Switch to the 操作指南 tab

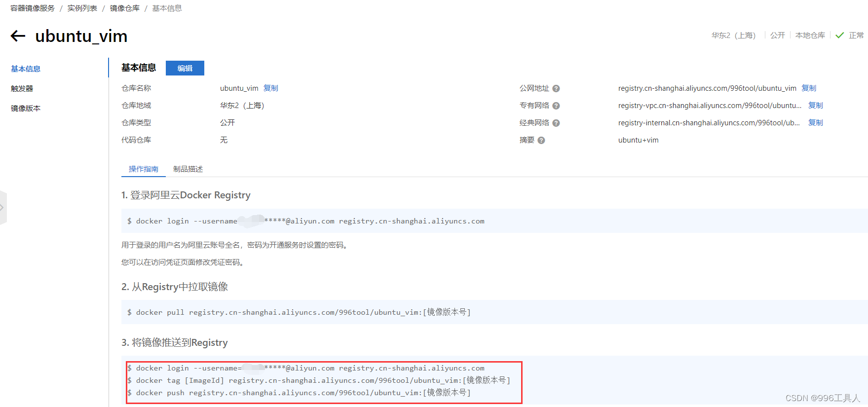[144, 169]
